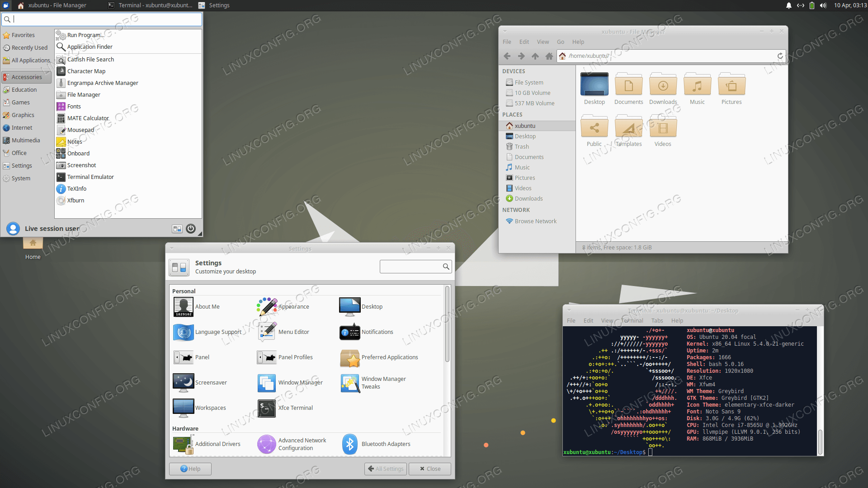Click the Settings search field
Viewport: 868px width, 488px height.
pyautogui.click(x=416, y=267)
